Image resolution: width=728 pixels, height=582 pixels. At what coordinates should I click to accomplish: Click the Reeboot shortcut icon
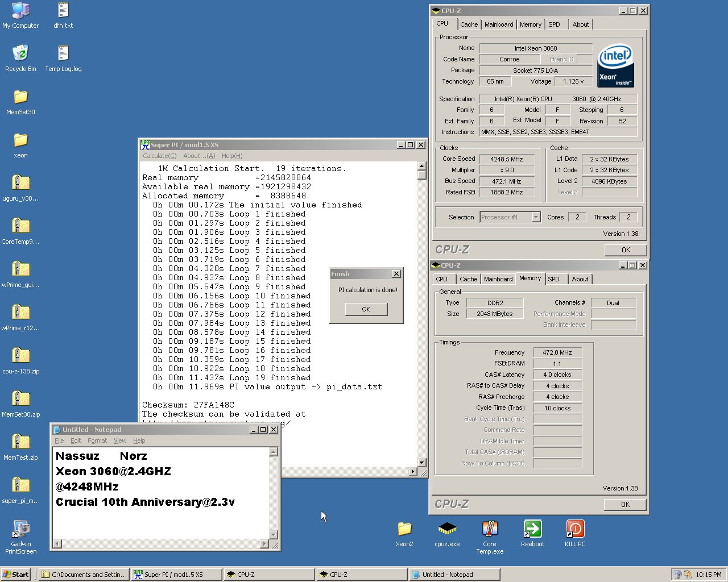532,534
